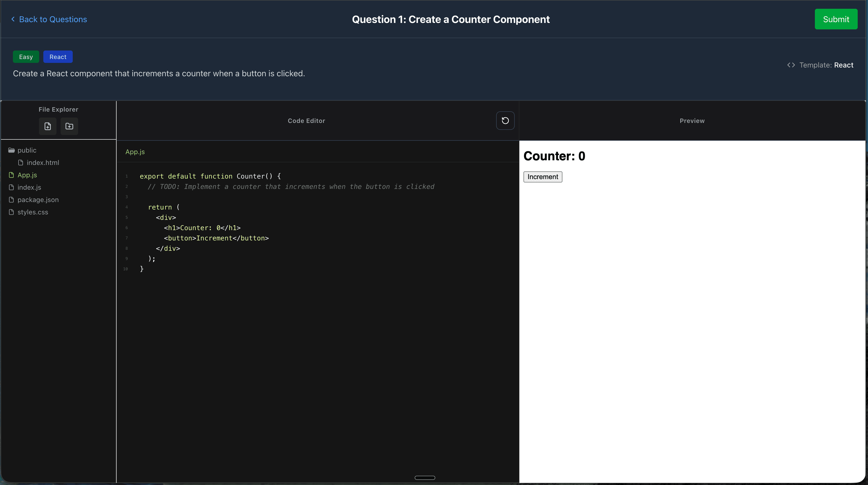Click the folder icon beside public

click(11, 150)
